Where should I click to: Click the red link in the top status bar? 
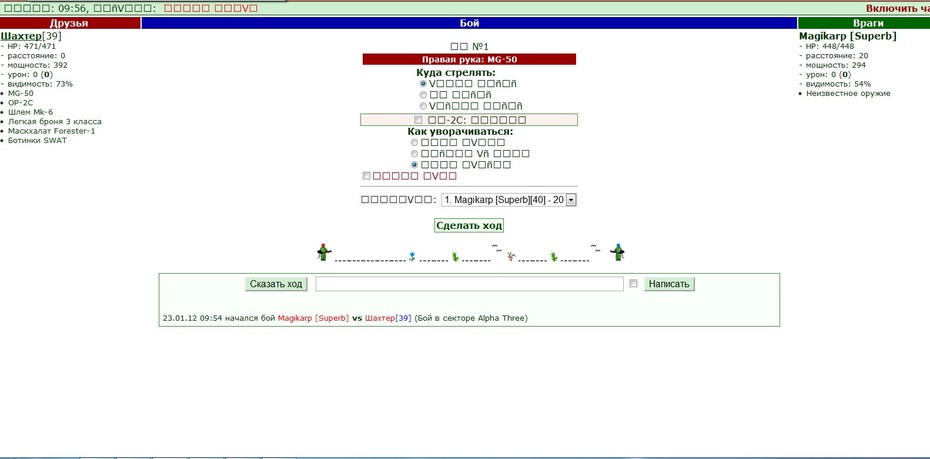tap(211, 8)
